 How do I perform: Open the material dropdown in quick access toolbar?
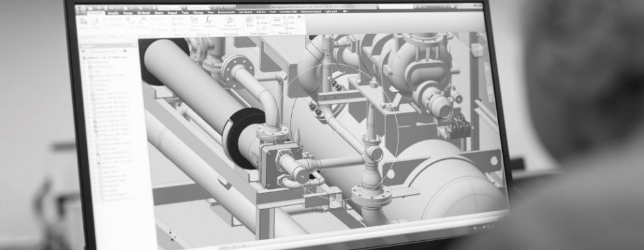pos(169,7)
